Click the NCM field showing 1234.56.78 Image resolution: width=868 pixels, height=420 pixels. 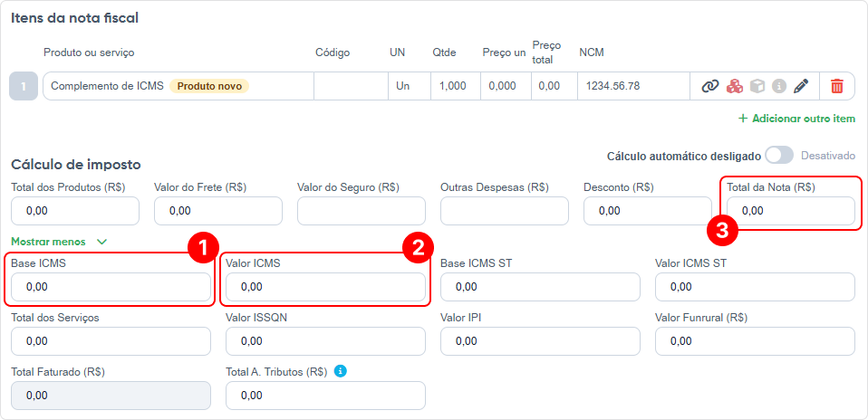[x=634, y=86]
